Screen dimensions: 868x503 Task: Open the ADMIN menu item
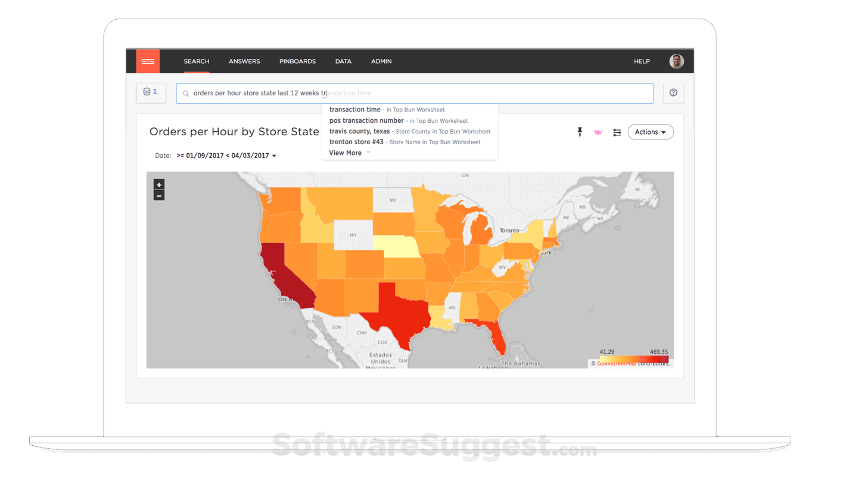[x=381, y=61]
